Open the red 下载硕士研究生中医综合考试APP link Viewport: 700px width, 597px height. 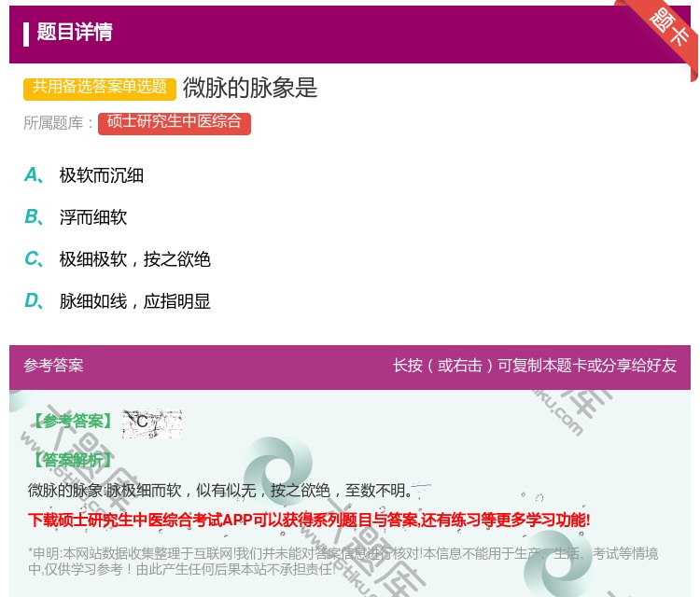[309, 521]
